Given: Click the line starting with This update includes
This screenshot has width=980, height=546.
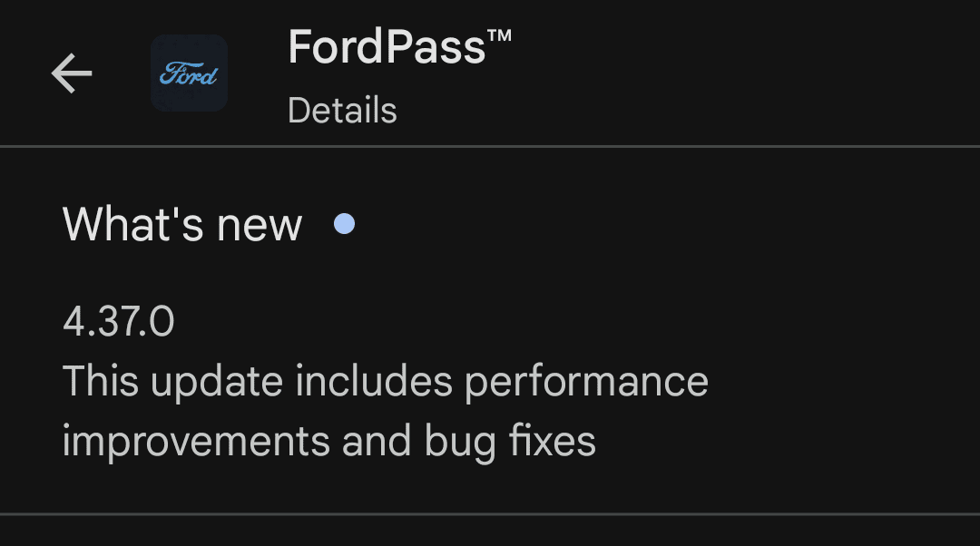Looking at the screenshot, I should pyautogui.click(x=385, y=381).
